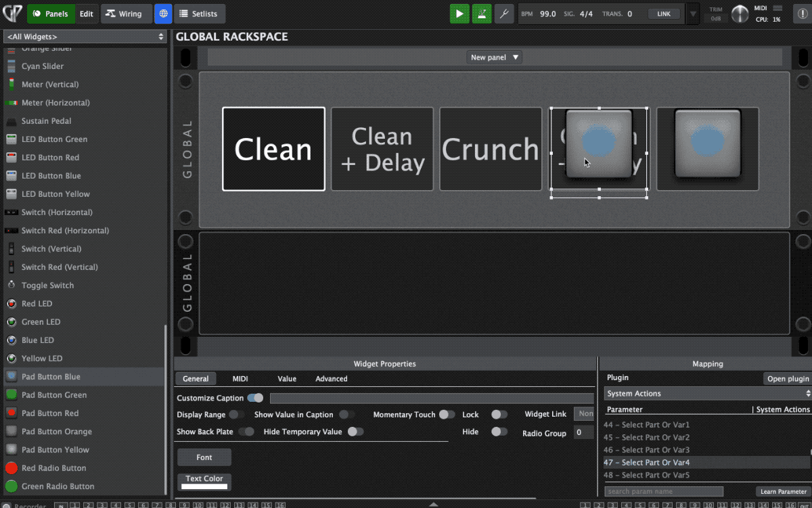
Task: Click the white Text Color swatch
Action: click(204, 486)
